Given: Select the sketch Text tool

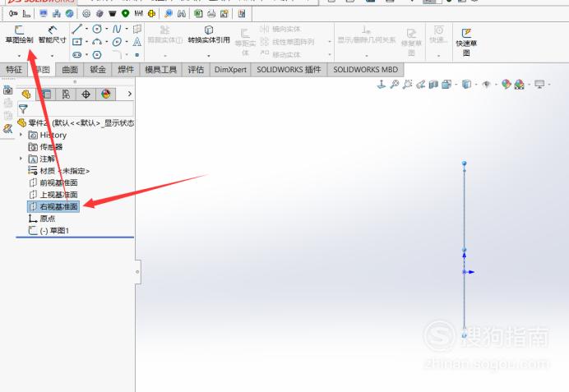Looking at the screenshot, I should (x=136, y=42).
